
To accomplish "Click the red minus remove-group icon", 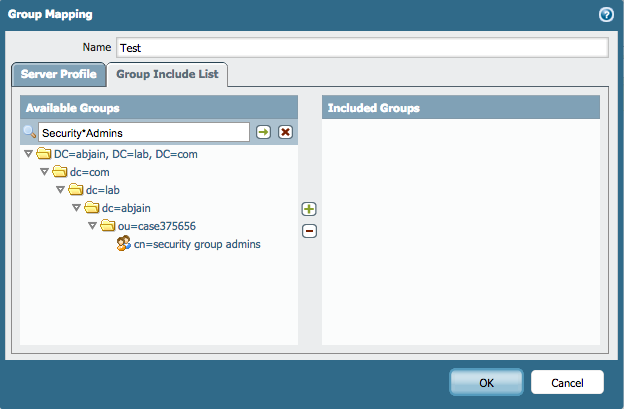I will coord(309,231).
